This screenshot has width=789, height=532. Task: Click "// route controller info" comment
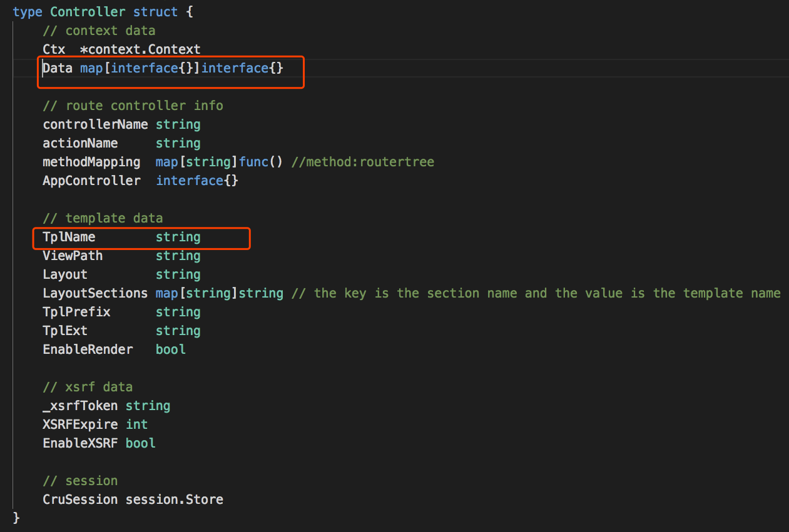[133, 106]
